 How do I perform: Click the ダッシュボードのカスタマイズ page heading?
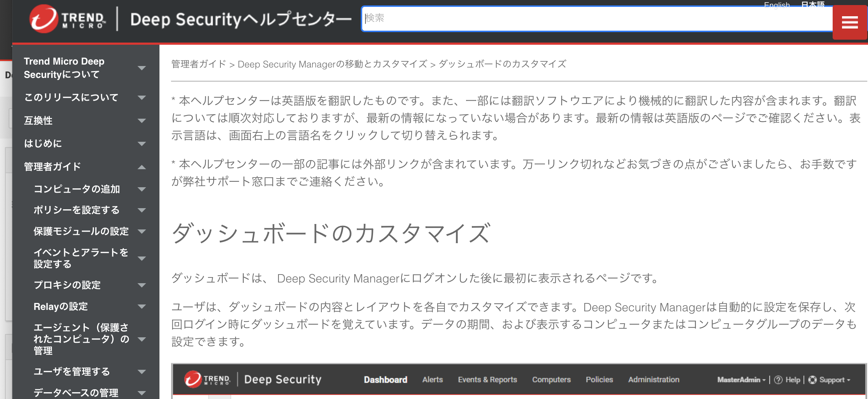(331, 233)
